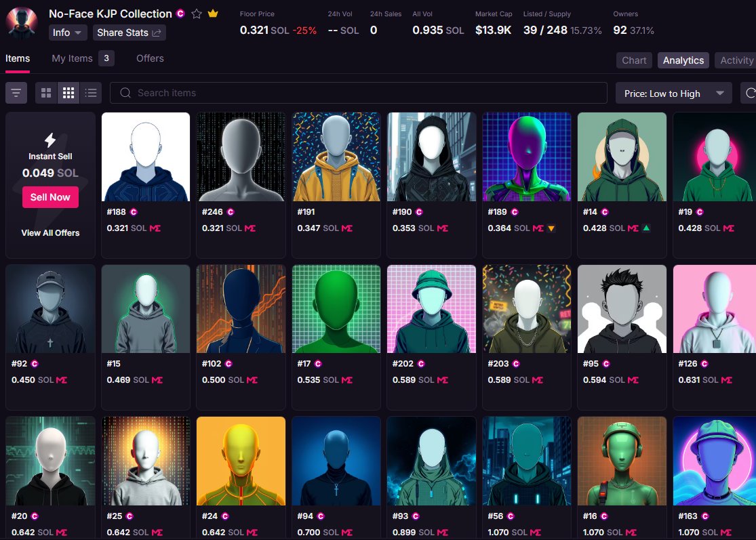This screenshot has height=540, width=756.
Task: Click View All Offers link
Action: click(51, 232)
